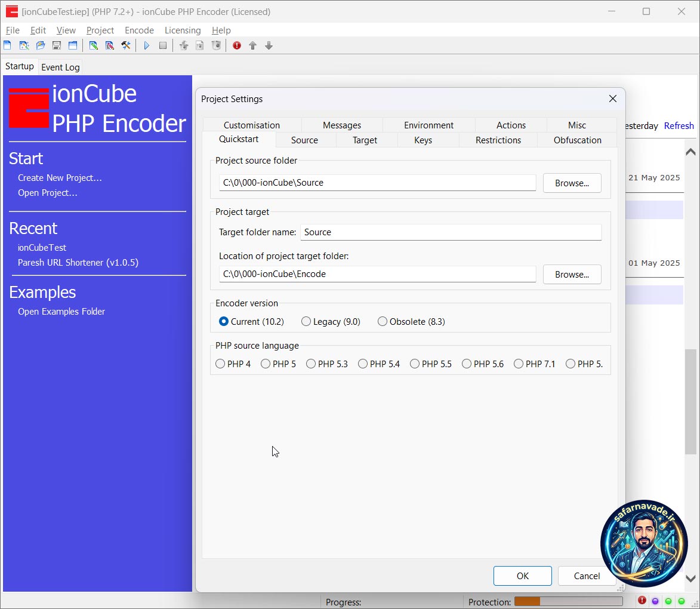Select the Startup tab
The width and height of the screenshot is (700, 609).
pos(20,66)
